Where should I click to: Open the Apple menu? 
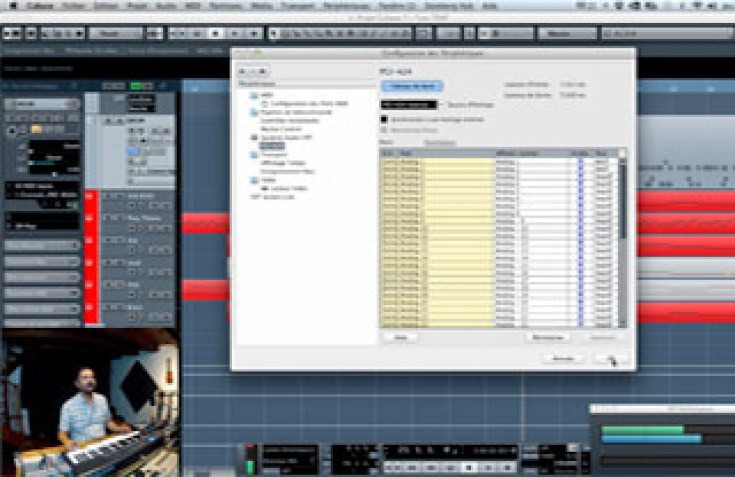[13, 6]
